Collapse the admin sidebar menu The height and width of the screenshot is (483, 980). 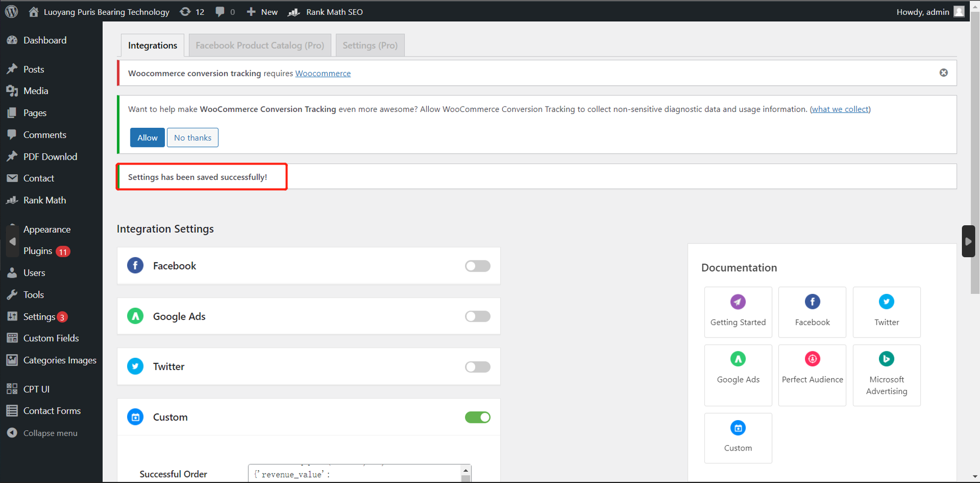click(51, 433)
